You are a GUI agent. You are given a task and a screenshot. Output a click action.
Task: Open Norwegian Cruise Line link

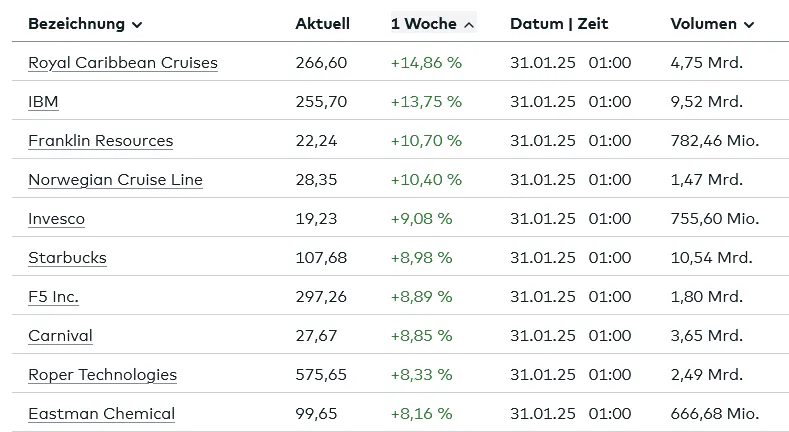pos(115,180)
